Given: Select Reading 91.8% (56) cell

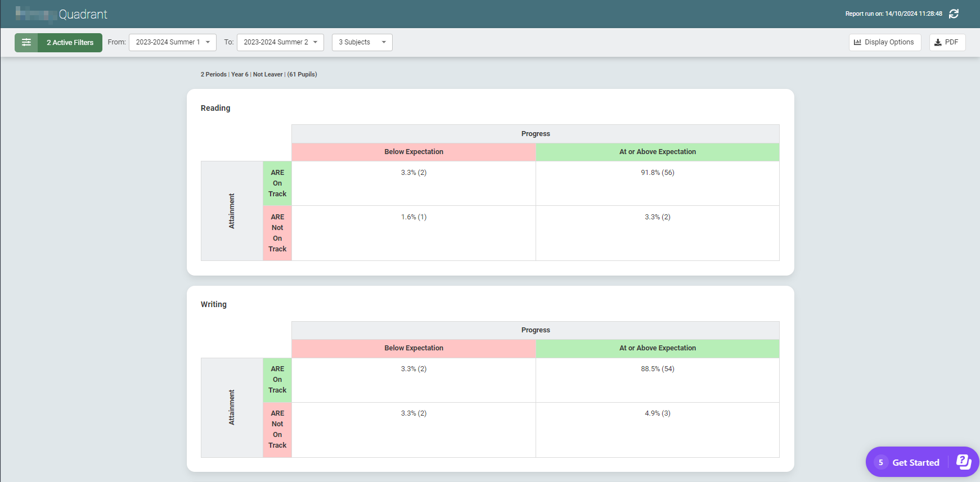Looking at the screenshot, I should [657, 173].
